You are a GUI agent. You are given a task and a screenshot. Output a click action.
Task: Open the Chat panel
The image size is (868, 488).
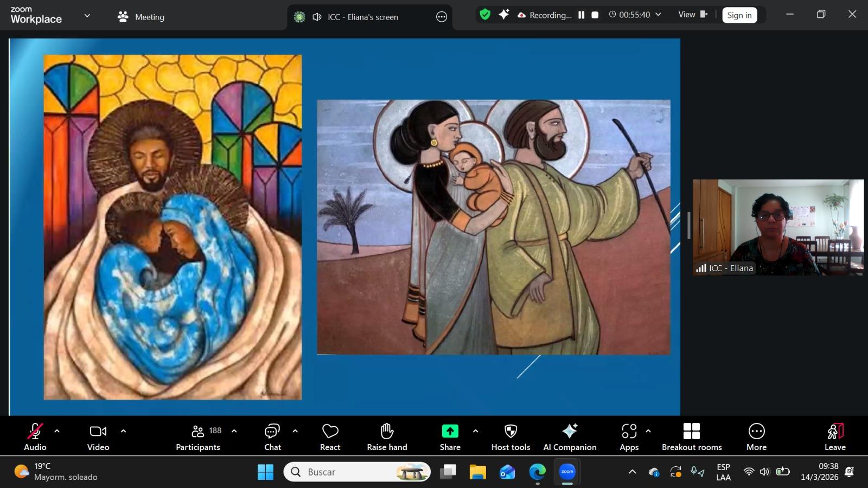tap(272, 436)
